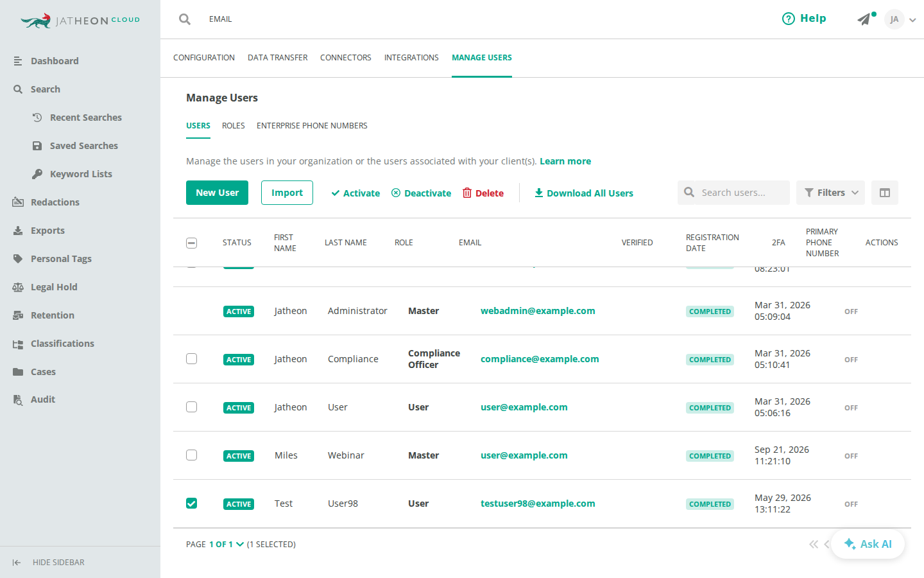Click the Ask AI sparkle button
Viewport: 924px width, 578px height.
click(868, 544)
